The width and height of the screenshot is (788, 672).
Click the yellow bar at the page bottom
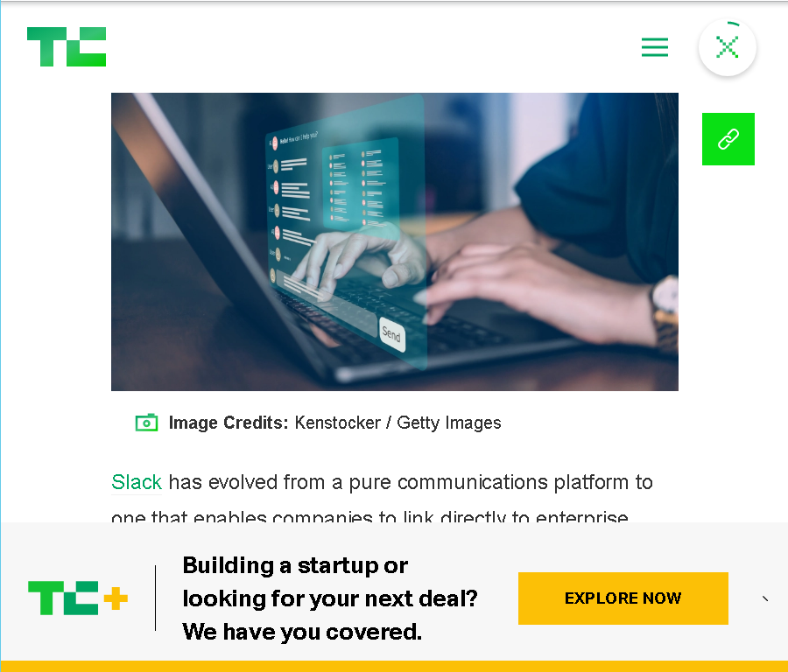[394, 667]
